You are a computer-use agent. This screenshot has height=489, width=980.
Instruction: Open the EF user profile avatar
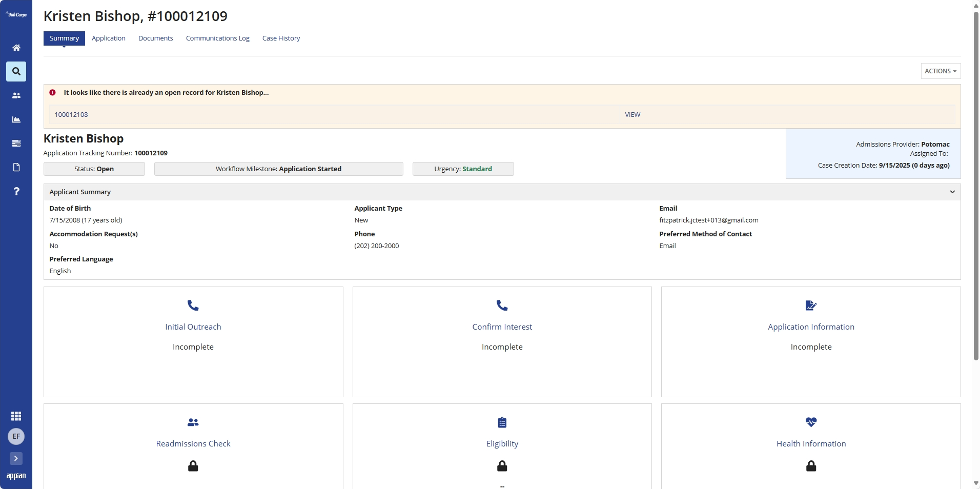pyautogui.click(x=16, y=436)
